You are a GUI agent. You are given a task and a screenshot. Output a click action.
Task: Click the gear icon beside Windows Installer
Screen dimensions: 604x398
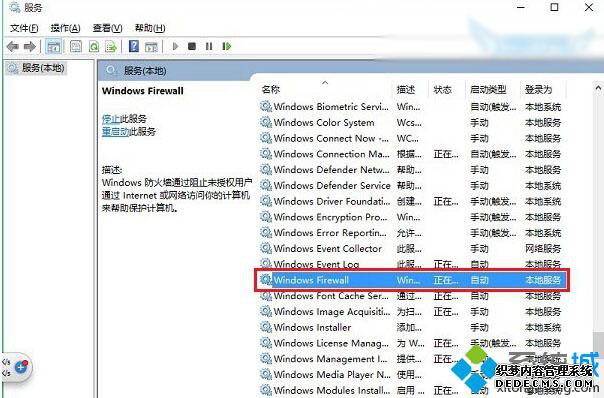[266, 327]
